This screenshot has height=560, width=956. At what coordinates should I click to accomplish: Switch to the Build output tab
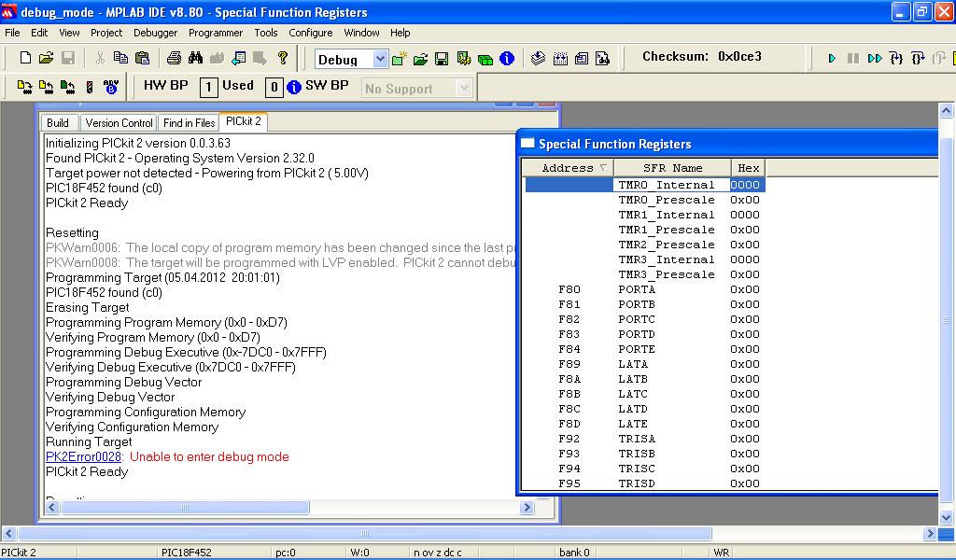tap(58, 122)
